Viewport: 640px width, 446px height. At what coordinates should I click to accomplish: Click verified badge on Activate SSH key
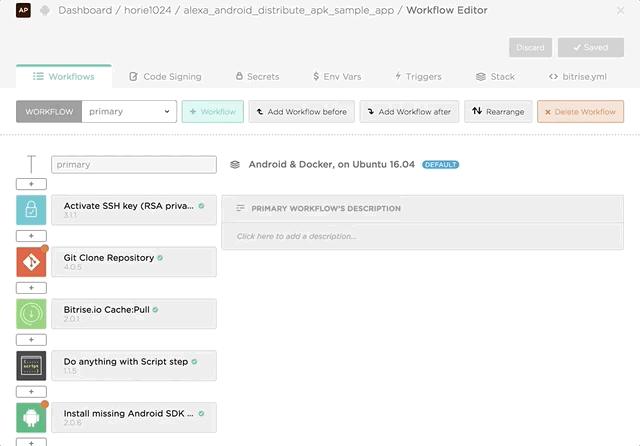[201, 206]
